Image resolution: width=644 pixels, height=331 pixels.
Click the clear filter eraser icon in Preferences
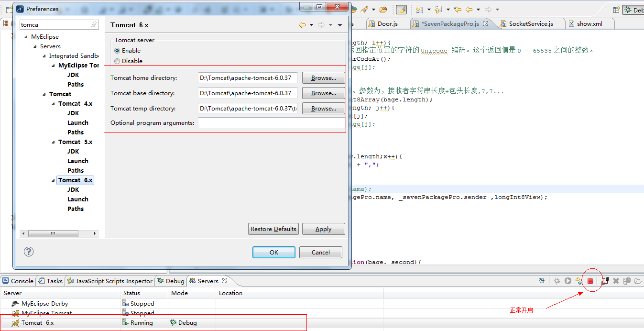[94, 24]
